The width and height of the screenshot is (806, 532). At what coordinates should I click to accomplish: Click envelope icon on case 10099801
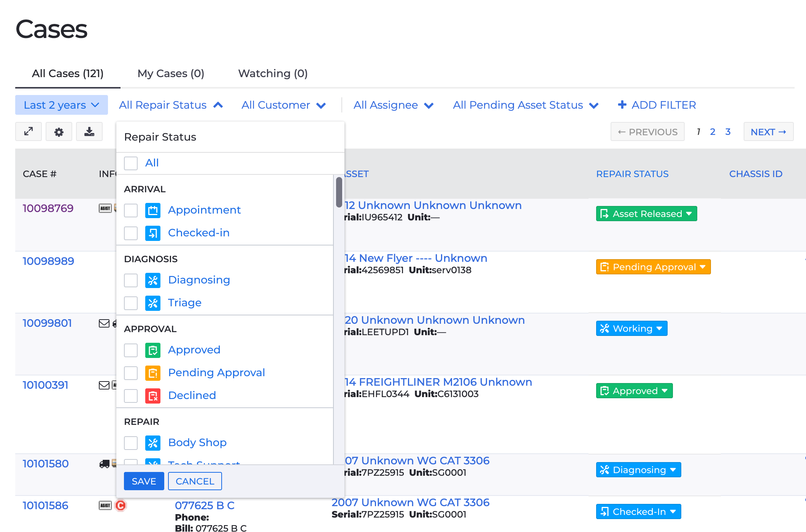tap(104, 323)
